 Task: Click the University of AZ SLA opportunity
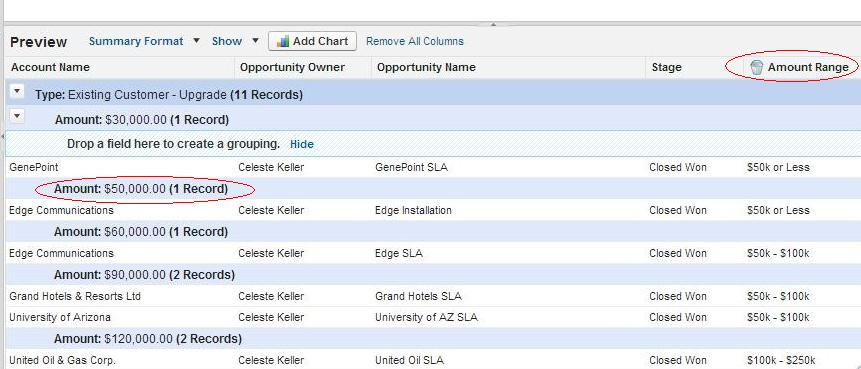click(x=427, y=317)
